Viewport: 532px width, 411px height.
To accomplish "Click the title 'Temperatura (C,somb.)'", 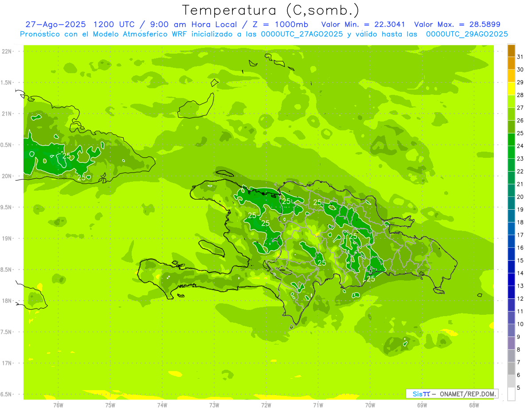I will [x=271, y=10].
